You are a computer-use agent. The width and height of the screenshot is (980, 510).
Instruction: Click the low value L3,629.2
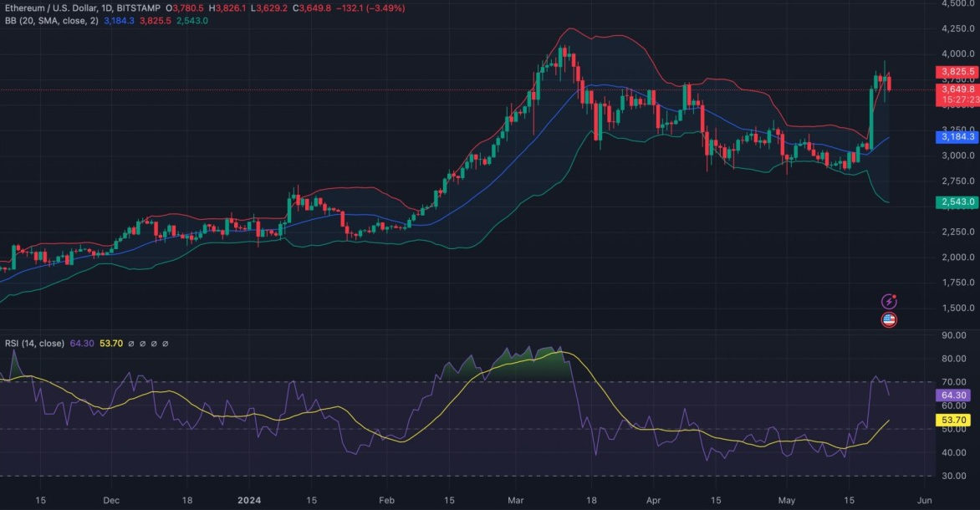pos(269,8)
